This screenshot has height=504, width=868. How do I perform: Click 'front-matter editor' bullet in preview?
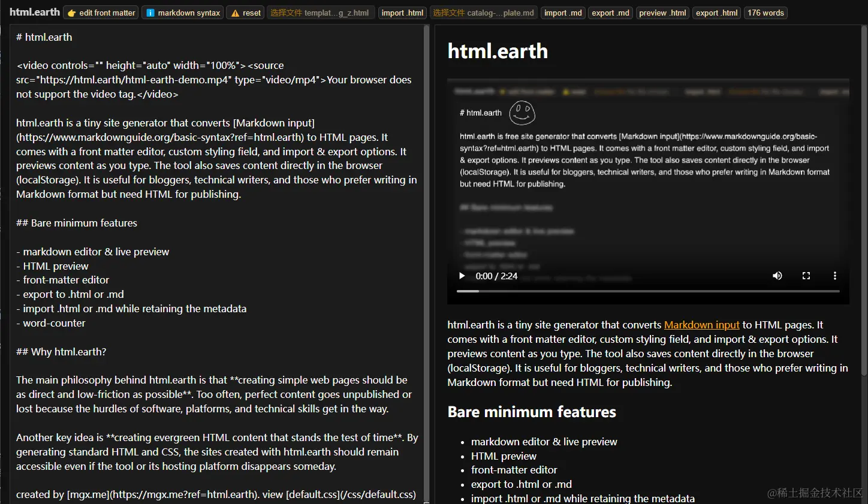(x=514, y=470)
